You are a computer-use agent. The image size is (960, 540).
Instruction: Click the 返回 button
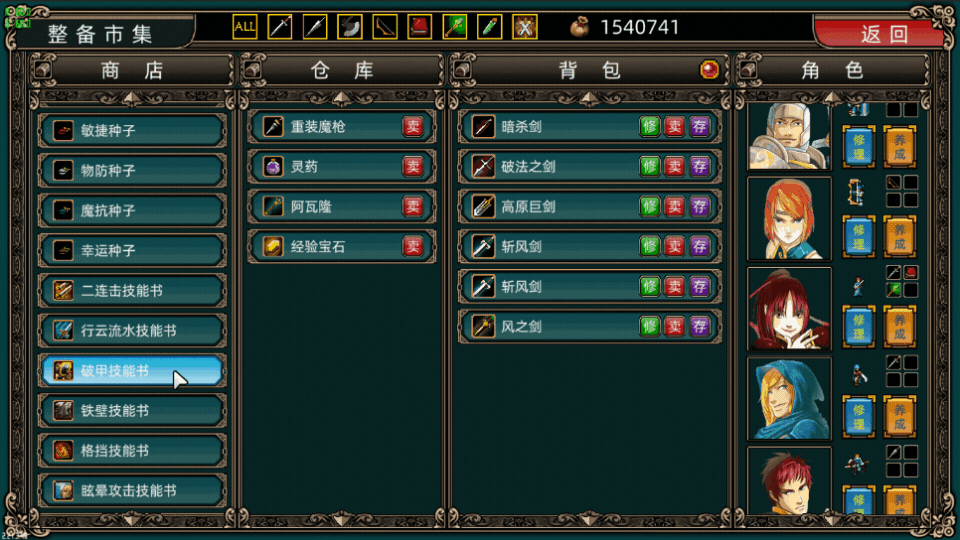[883, 34]
